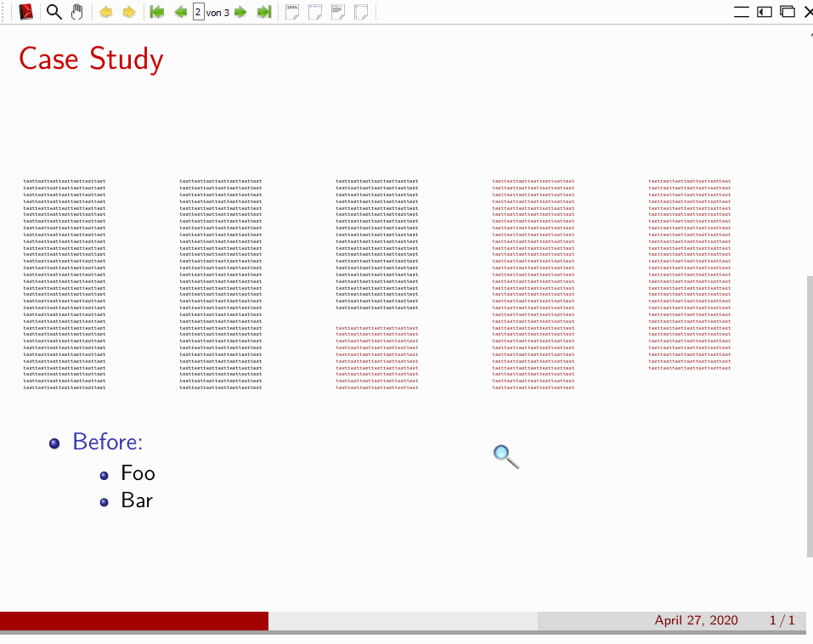The image size is (813, 644).
Task: Toggle the sidebar panel
Action: click(764, 12)
